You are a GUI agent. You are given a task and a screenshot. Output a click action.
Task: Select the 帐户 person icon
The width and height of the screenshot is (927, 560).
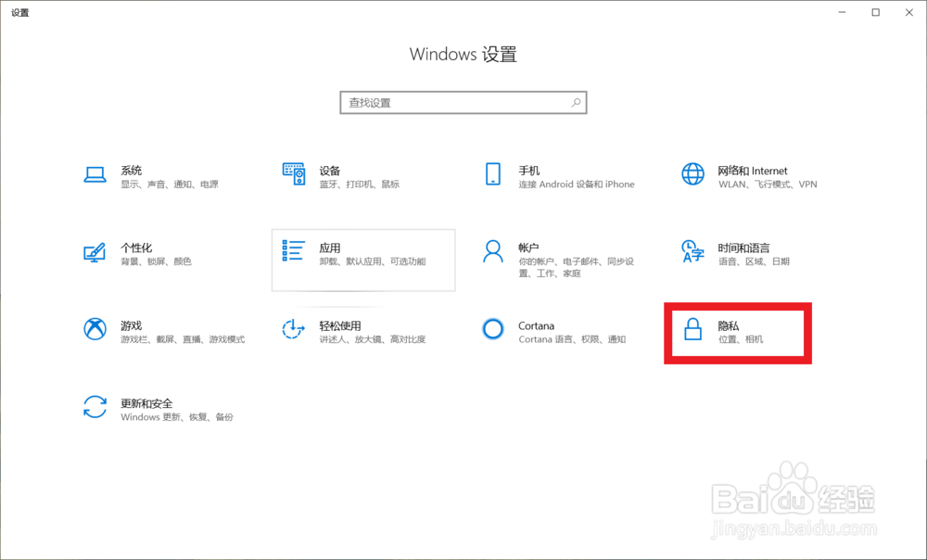pos(492,251)
